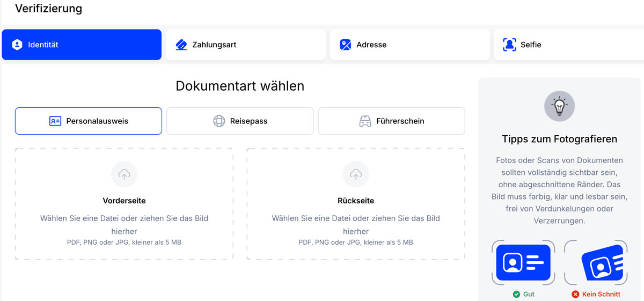Image resolution: width=644 pixels, height=301 pixels.
Task: Open file chooser in Rückseite upload area
Action: pyautogui.click(x=356, y=204)
